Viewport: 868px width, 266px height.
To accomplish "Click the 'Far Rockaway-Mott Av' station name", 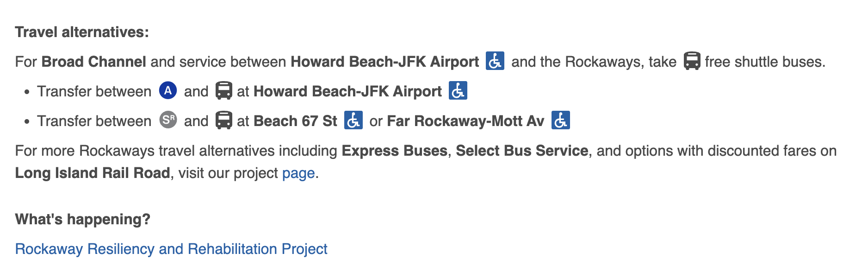I will tap(465, 121).
